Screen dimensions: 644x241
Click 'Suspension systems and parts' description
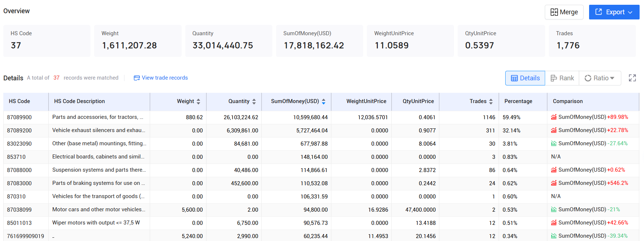click(x=99, y=170)
